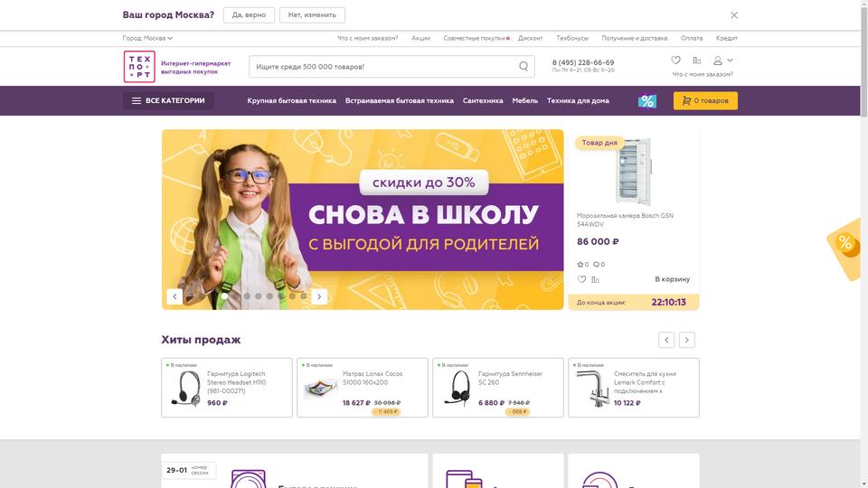
Task: Click the Техпорт logo
Action: click(x=139, y=66)
